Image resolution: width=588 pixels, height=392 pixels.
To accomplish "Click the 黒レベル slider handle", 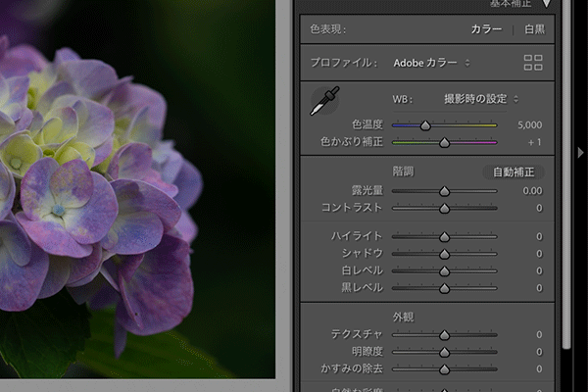I will coord(444,288).
